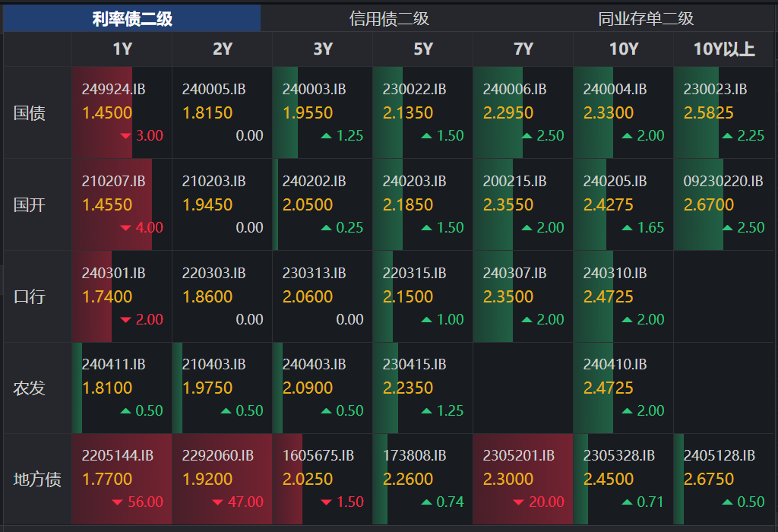The width and height of the screenshot is (778, 532).
Task: Select the 利率债二级 tab
Action: [x=132, y=19]
